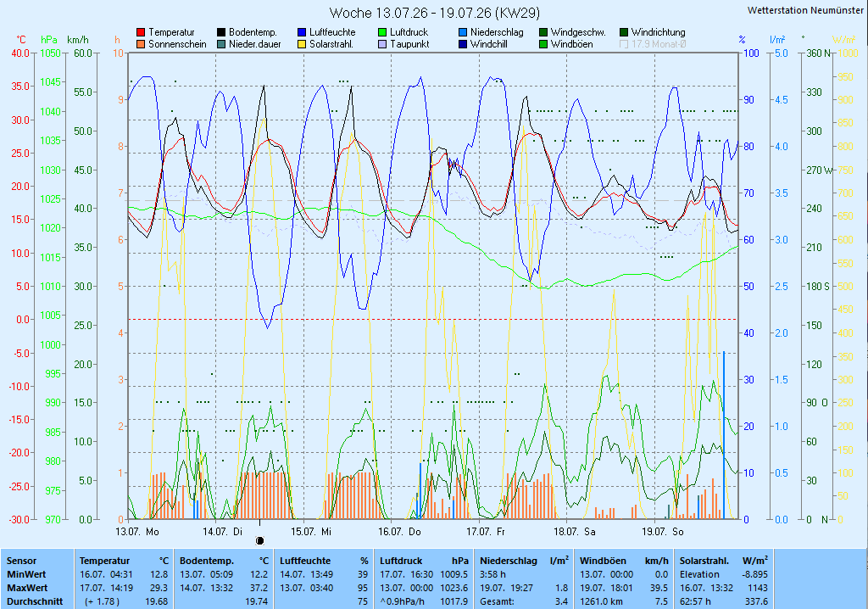This screenshot has width=868, height=609.
Task: Click the wind run value 1261.0 km
Action: [601, 602]
